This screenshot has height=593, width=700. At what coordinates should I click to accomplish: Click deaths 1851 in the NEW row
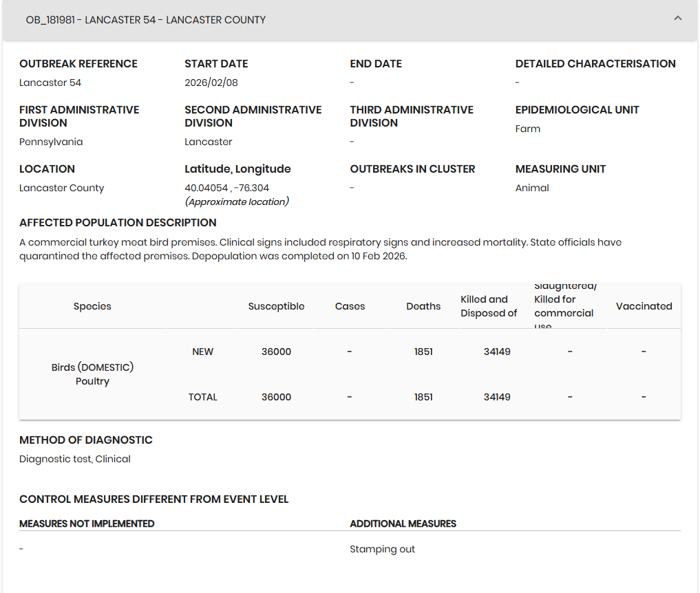[x=423, y=352]
